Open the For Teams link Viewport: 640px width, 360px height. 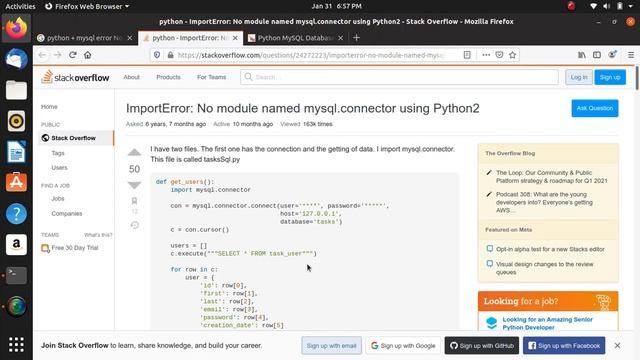211,77
